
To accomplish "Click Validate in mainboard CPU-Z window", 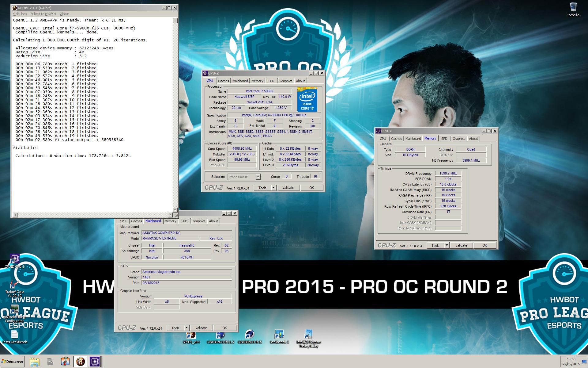I will click(201, 328).
